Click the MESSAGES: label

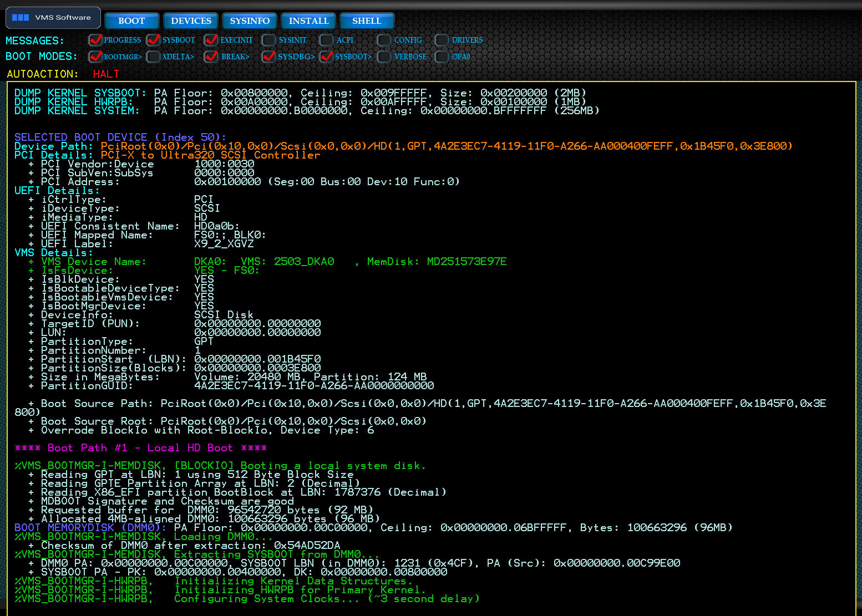(x=35, y=40)
